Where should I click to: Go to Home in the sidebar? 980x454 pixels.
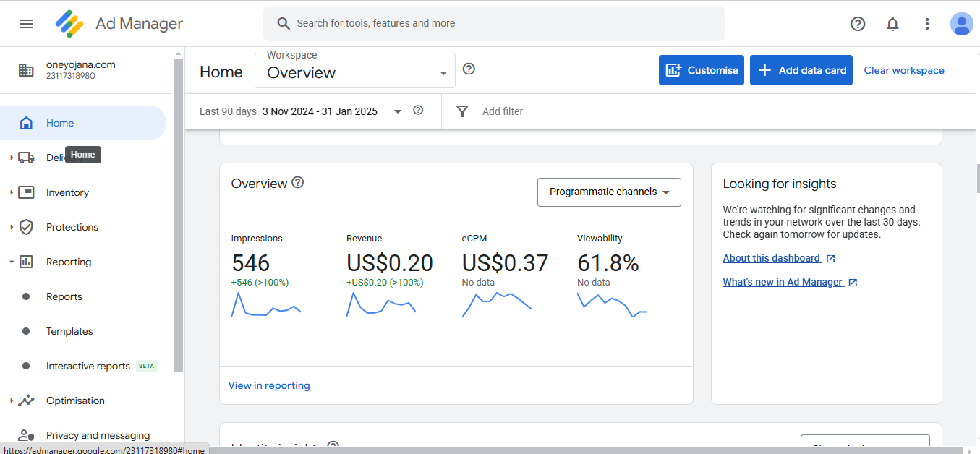[x=83, y=123]
